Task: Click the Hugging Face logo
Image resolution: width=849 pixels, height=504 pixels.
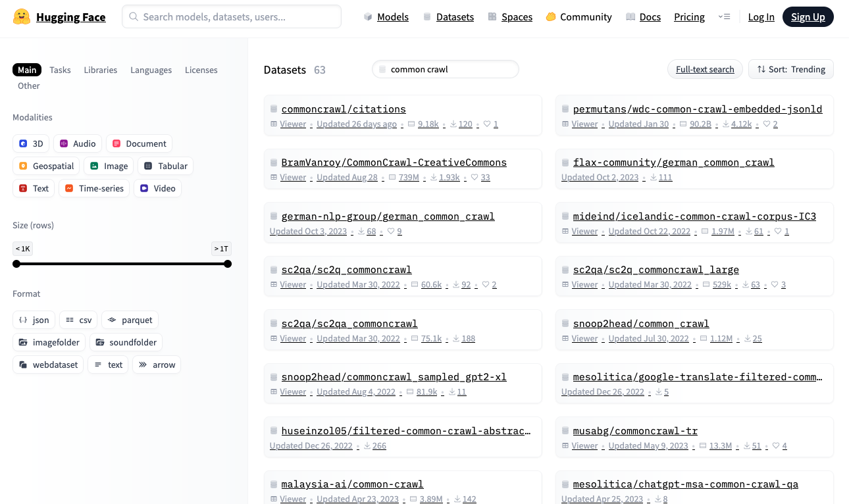Action: coord(59,17)
